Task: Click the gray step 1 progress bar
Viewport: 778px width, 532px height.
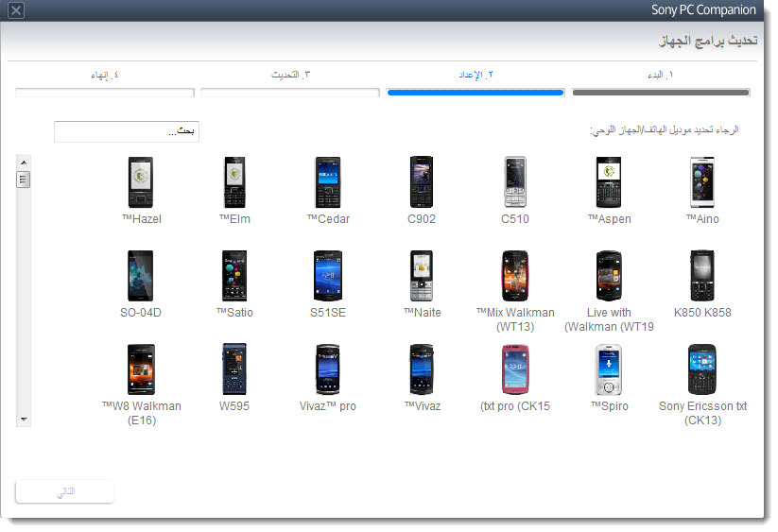Action: 661,93
